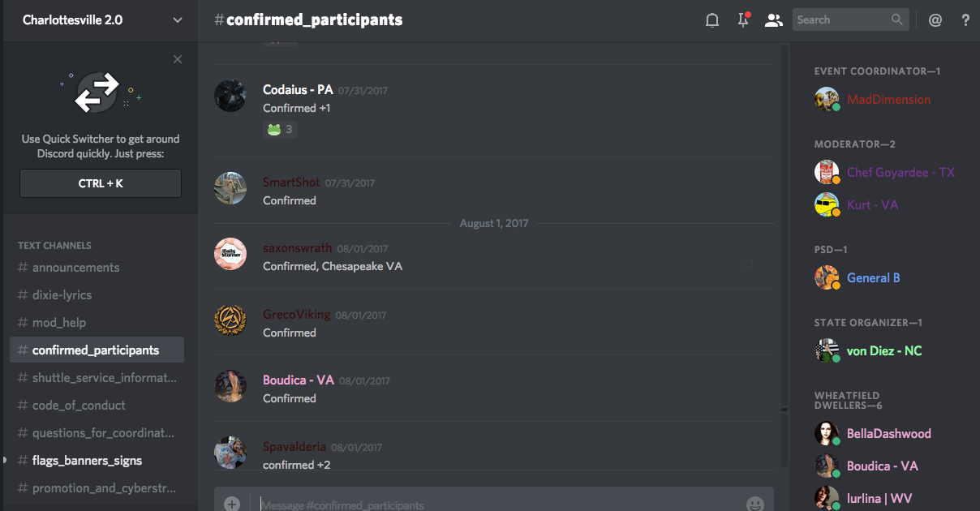Dismiss the Quick Switcher tip
The height and width of the screenshot is (511, 980).
pos(178,59)
